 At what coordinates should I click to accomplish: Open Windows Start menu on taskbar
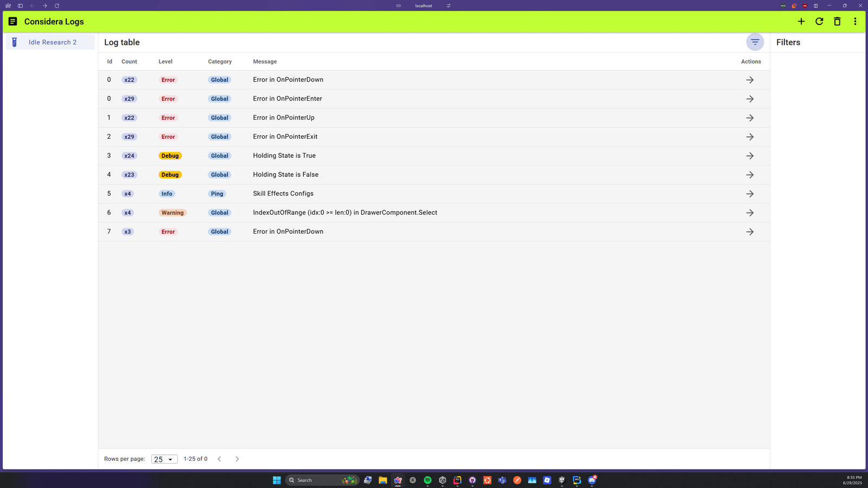click(x=277, y=480)
